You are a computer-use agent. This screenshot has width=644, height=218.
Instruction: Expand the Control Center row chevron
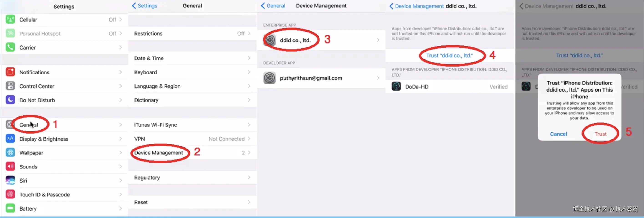[x=121, y=86]
